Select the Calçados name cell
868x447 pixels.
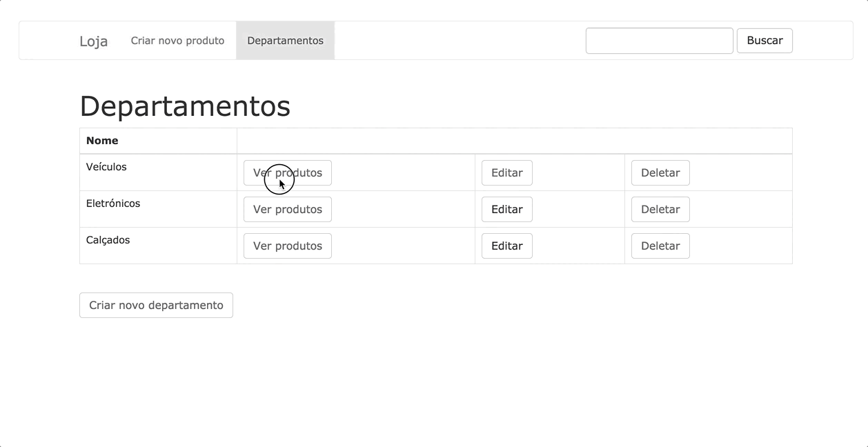point(108,240)
